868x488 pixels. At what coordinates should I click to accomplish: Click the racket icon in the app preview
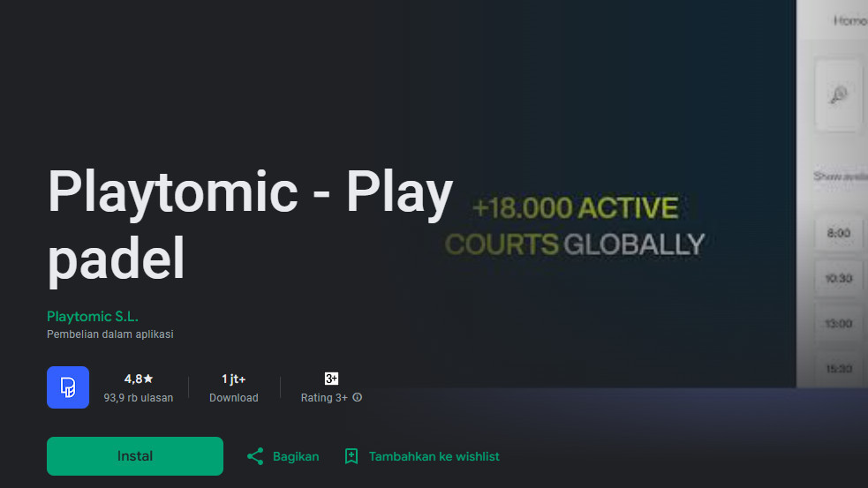click(838, 96)
